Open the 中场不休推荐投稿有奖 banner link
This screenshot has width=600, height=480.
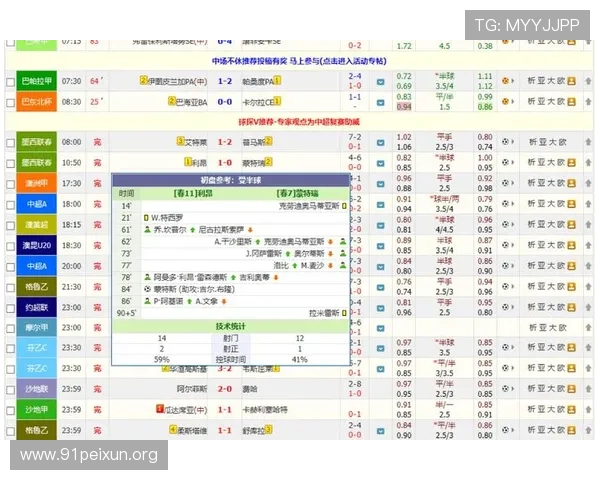click(x=299, y=61)
